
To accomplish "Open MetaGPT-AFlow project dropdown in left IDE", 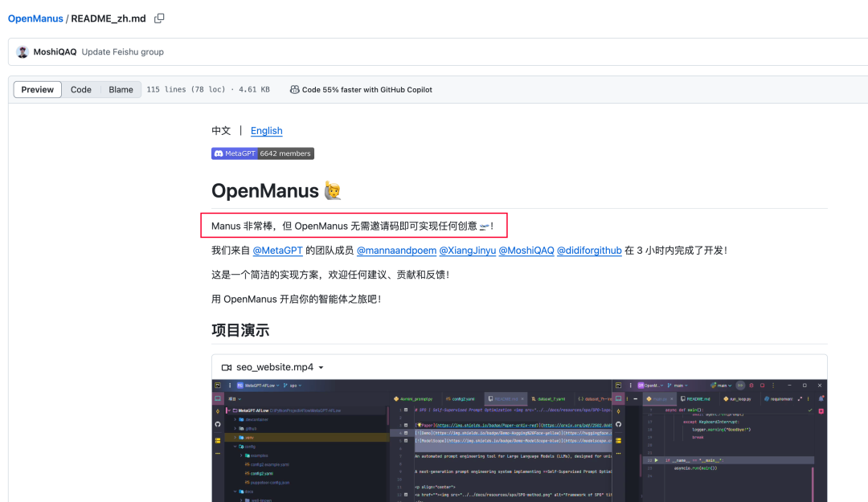I will click(258, 386).
